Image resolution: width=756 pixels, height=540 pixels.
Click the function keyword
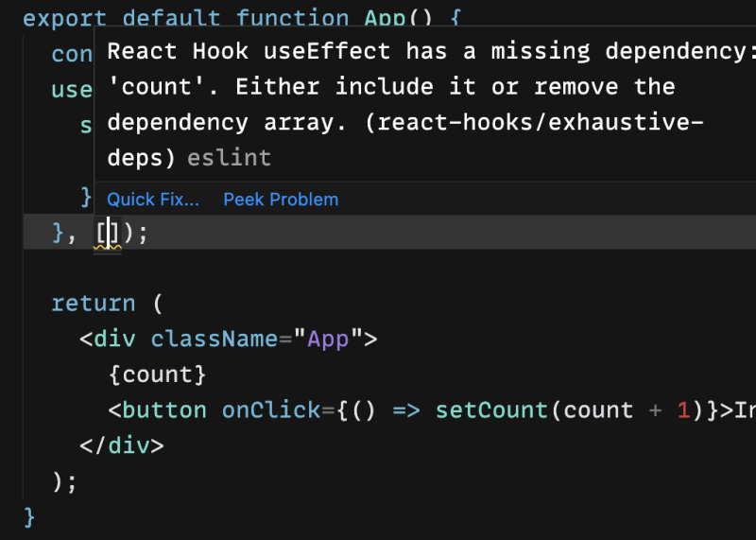click(x=292, y=18)
